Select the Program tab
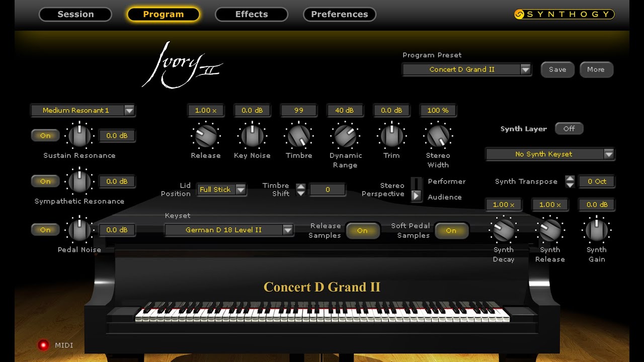Image resolution: width=644 pixels, height=362 pixels. click(164, 14)
